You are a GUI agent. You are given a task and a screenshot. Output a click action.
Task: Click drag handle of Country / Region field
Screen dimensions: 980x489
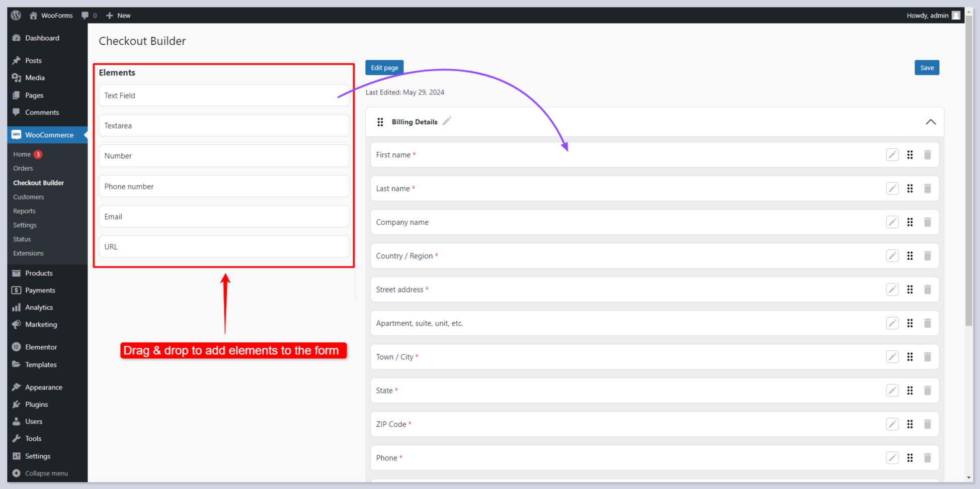[x=910, y=256]
